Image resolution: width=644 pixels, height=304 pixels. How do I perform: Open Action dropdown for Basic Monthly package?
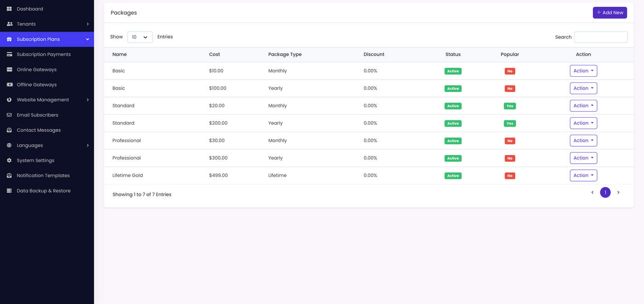(x=583, y=71)
